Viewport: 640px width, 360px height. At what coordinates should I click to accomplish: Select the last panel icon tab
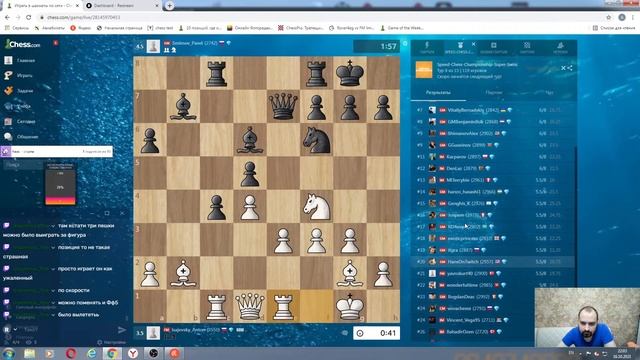560,47
